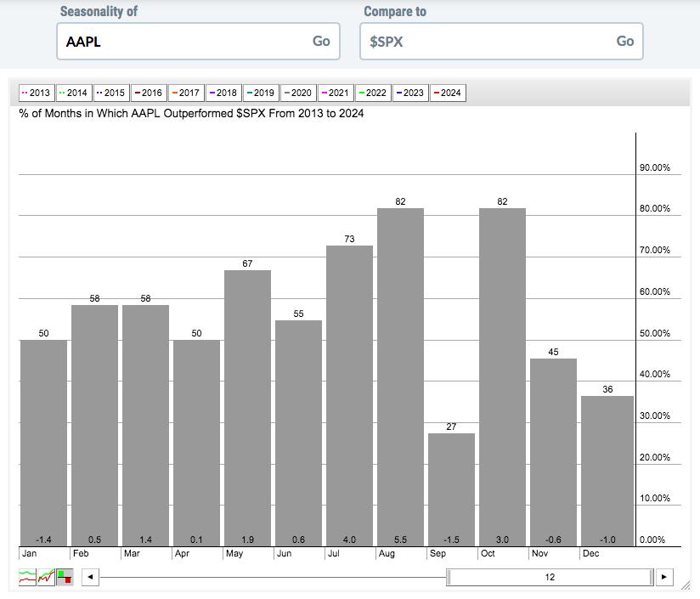Select the histogram chart mode icon

click(65, 577)
